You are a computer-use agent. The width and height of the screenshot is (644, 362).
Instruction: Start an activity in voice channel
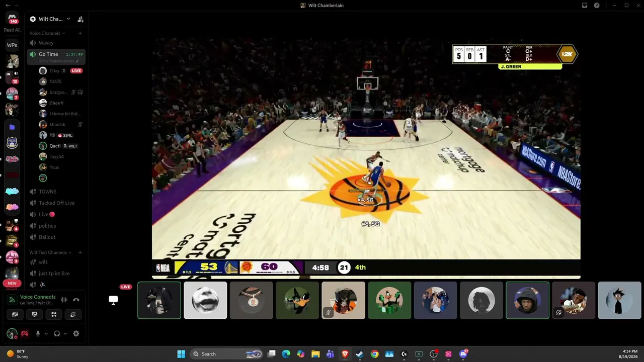[x=54, y=314]
